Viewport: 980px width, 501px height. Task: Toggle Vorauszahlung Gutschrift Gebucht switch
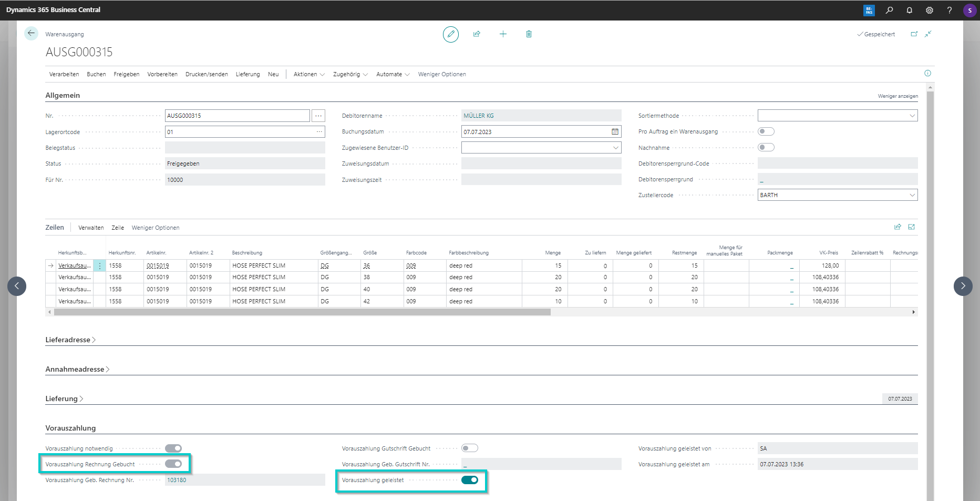469,448
